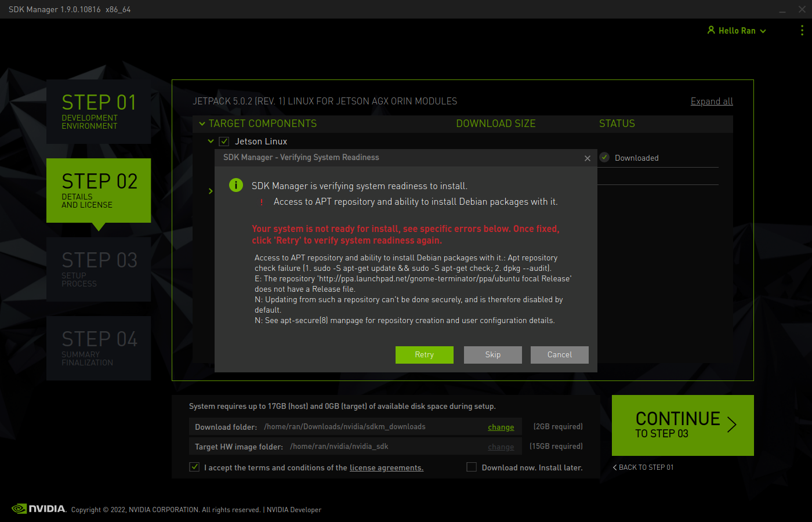The image size is (812, 522).
Task: Click change for Target HW image folder
Action: coord(501,447)
